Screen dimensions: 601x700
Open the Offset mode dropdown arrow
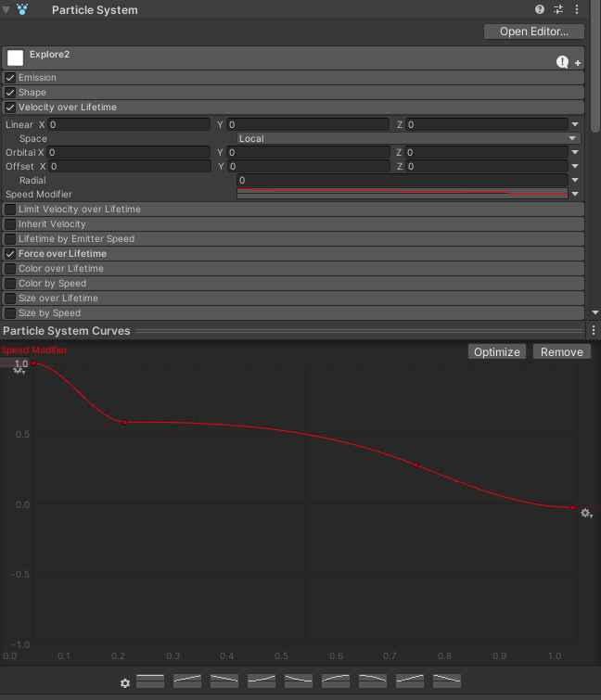tap(575, 166)
